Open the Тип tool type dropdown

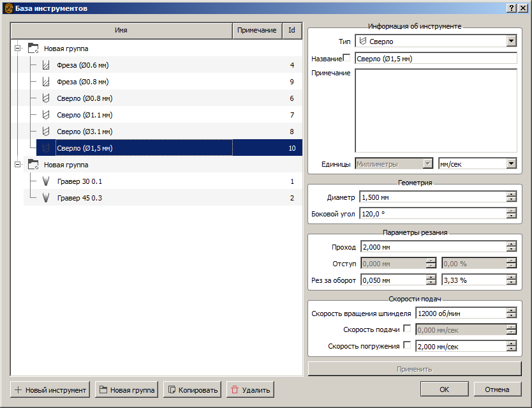(x=511, y=42)
